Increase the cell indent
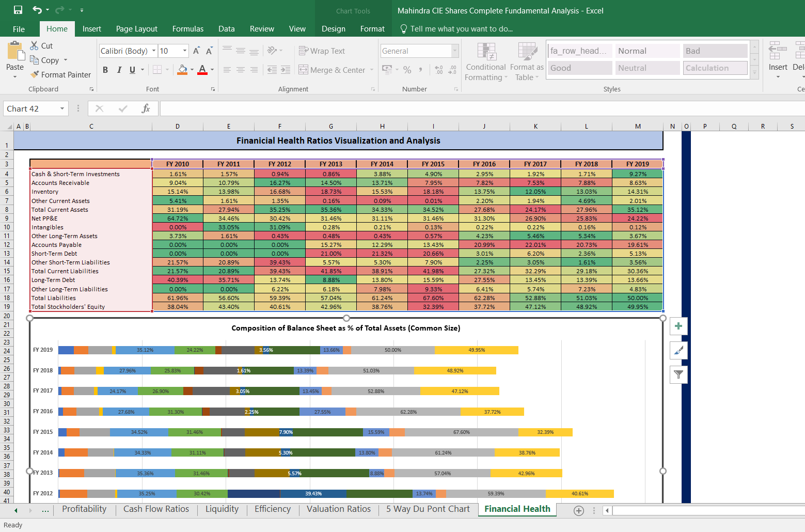The width and height of the screenshot is (805, 532). point(286,70)
